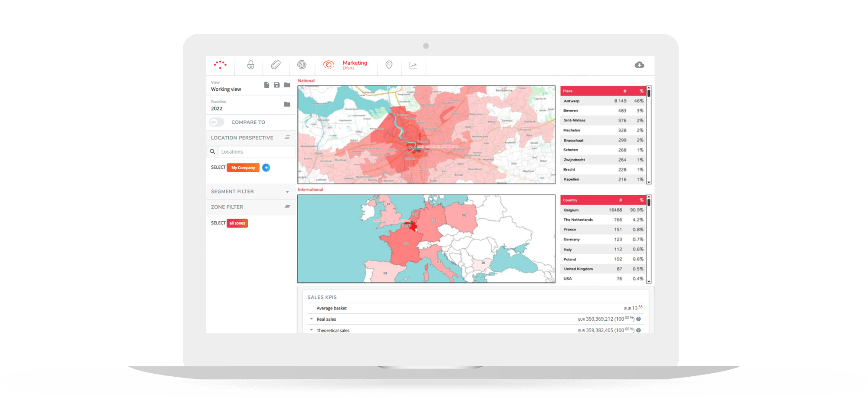This screenshot has width=868, height=398.
Task: Create a new view with the document icon
Action: pyautogui.click(x=266, y=85)
